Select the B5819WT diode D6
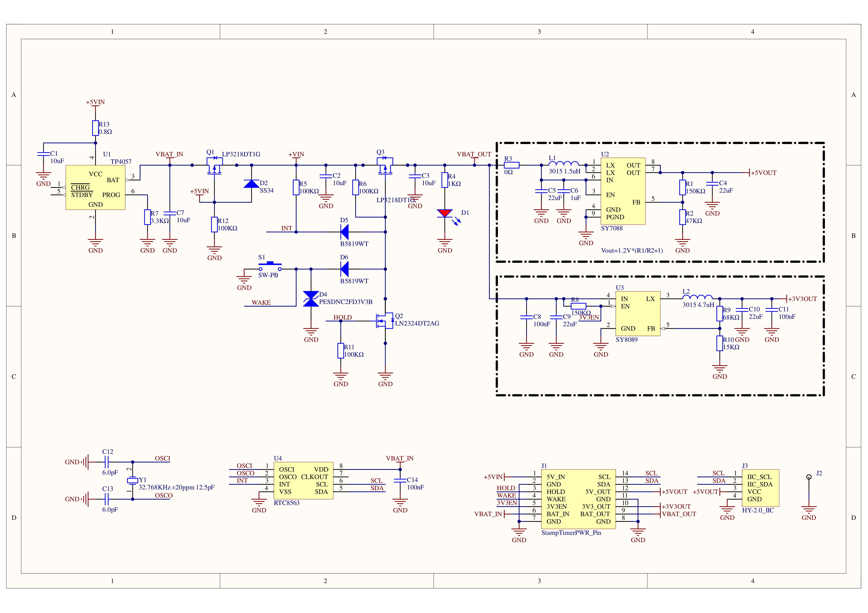 (x=344, y=269)
